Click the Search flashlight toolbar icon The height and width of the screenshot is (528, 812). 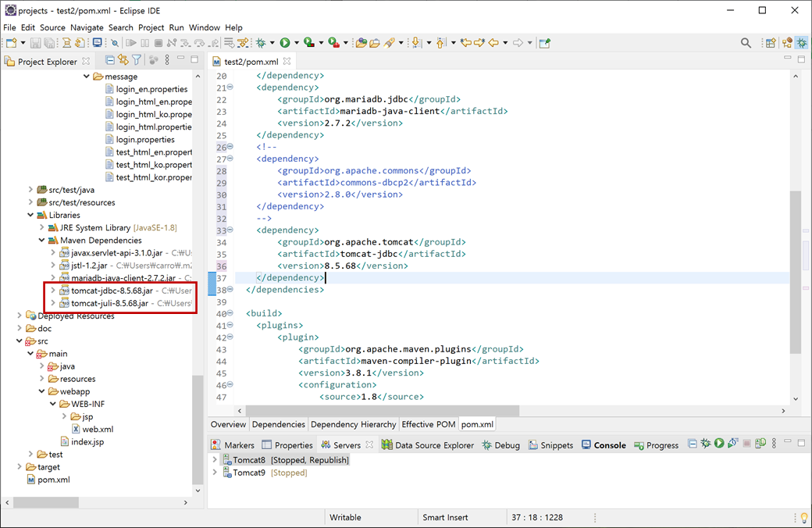[390, 43]
